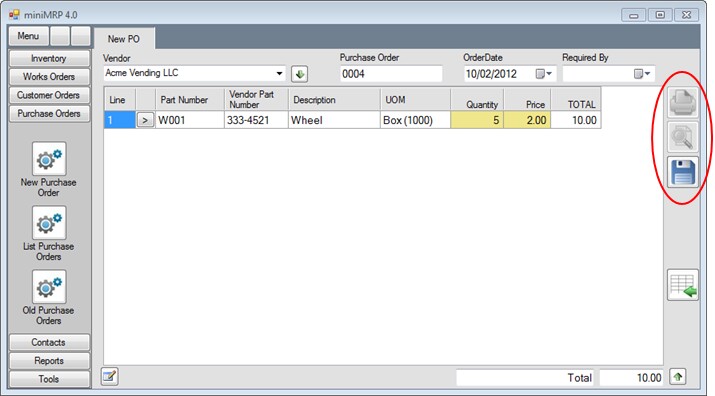Image resolution: width=715 pixels, height=396 pixels.
Task: Click green down arrow beside Vendor field
Action: 300,74
